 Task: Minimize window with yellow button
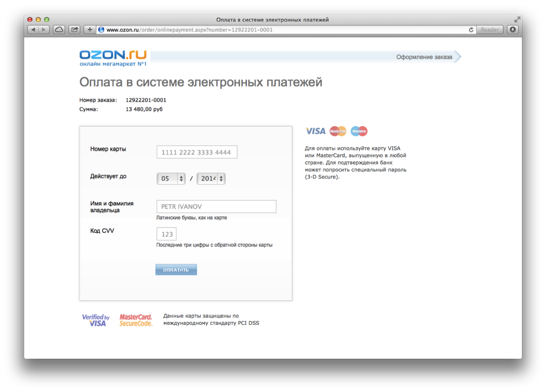[x=38, y=20]
